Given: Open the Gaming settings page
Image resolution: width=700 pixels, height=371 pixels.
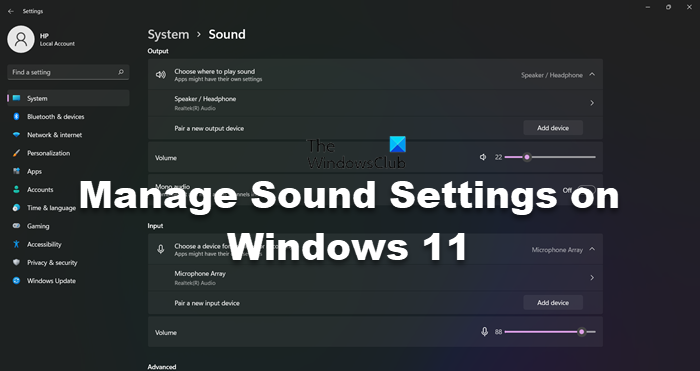Looking at the screenshot, I should (x=68, y=226).
